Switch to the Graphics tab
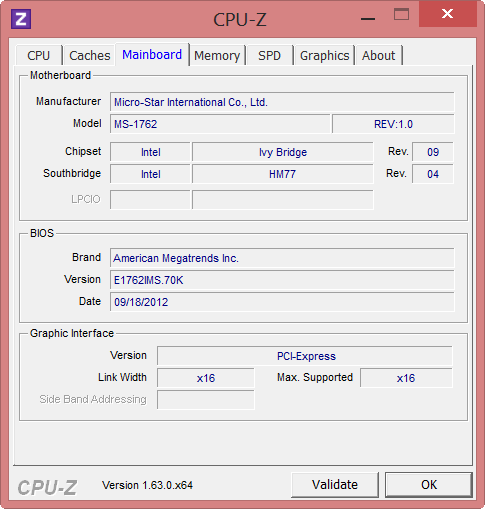Image resolution: width=485 pixels, height=509 pixels. (x=324, y=55)
